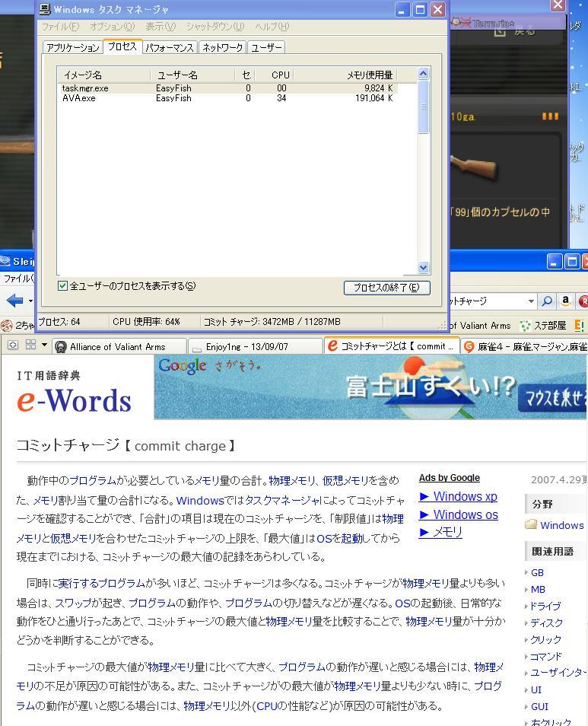Click the Amazon search icon in browser toolbar
The height and width of the screenshot is (726, 588).
pos(566,301)
